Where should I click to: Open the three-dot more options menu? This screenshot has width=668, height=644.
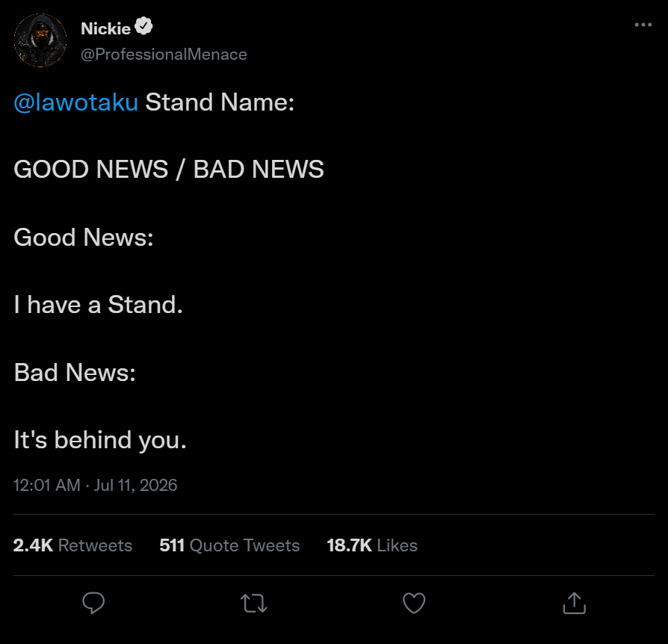pyautogui.click(x=643, y=25)
